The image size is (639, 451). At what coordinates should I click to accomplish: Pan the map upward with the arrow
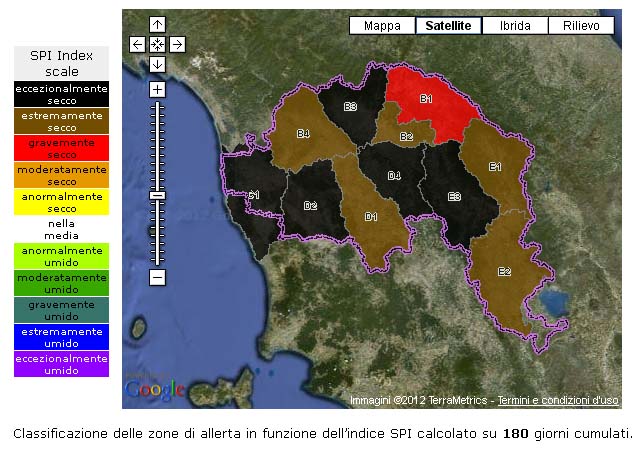pos(157,25)
